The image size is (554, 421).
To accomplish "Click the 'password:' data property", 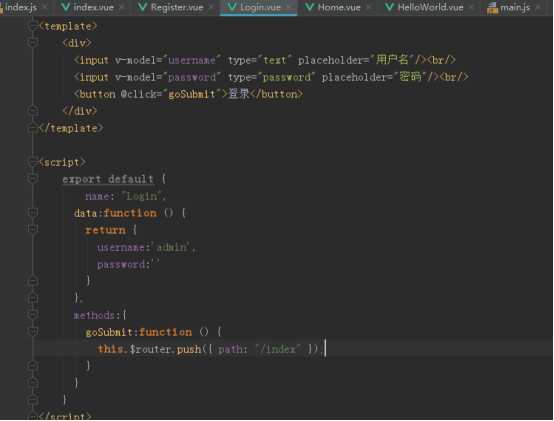I will [124, 264].
